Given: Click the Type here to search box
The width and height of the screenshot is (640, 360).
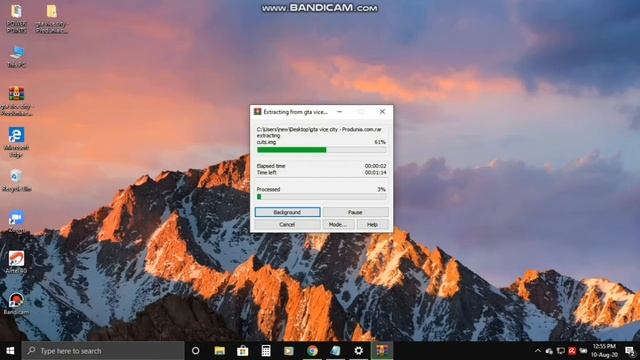Looking at the screenshot, I should tap(103, 351).
